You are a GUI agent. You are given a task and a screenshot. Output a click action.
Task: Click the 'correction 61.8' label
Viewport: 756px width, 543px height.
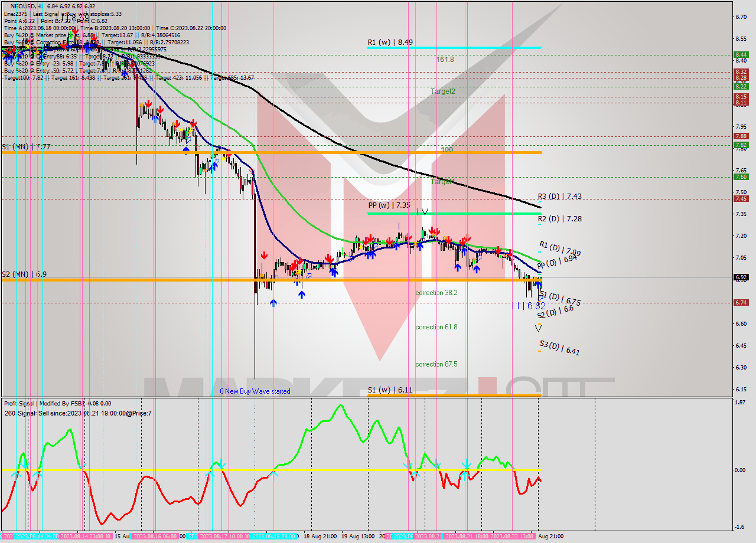pos(436,327)
